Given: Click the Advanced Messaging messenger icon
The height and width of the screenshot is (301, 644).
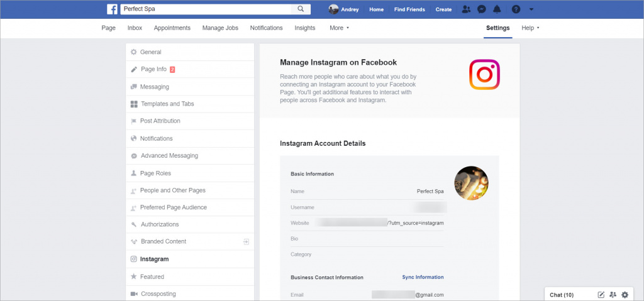Looking at the screenshot, I should [x=133, y=156].
